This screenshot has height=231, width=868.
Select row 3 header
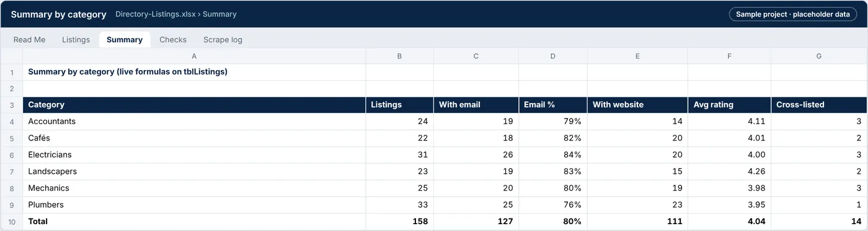[12, 105]
